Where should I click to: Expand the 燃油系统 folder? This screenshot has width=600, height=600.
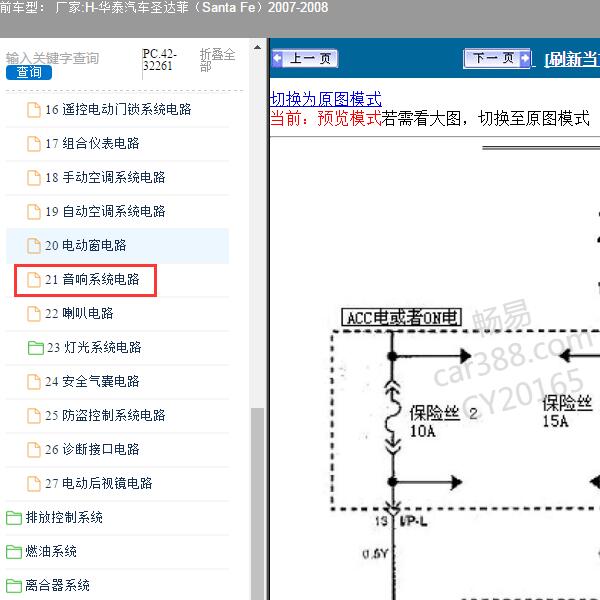tap(51, 551)
